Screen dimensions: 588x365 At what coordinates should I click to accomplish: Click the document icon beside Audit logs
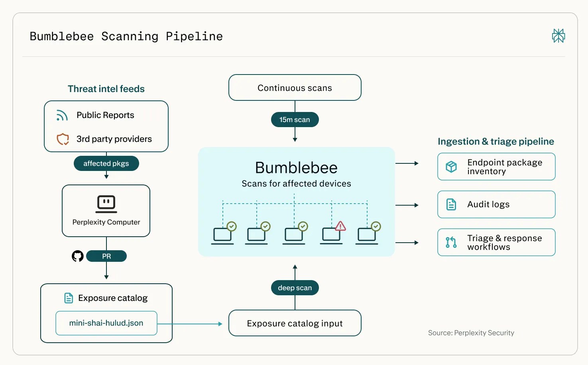(451, 204)
